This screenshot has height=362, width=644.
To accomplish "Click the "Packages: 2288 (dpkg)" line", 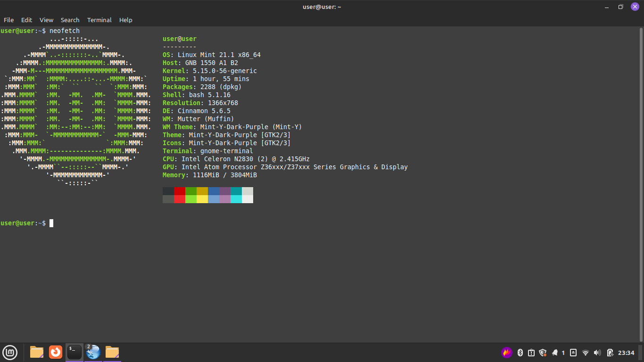I will point(202,87).
